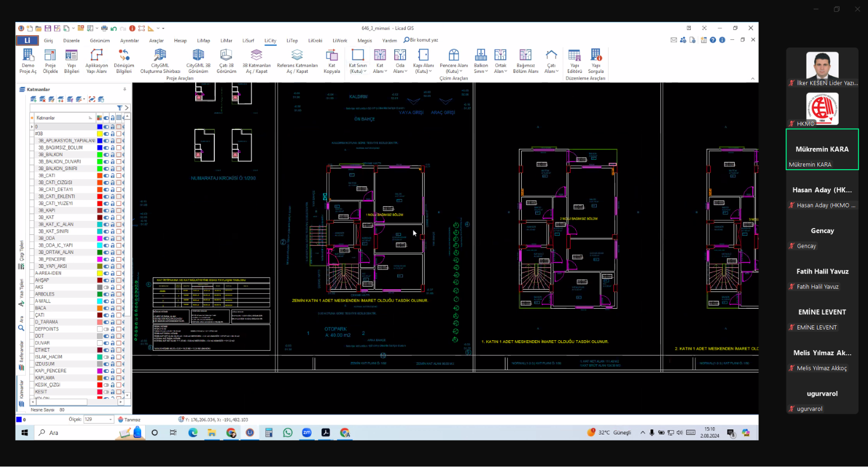Viewport: 868px width, 467px height.
Task: Click the delete layer icon in Katmanlar panel
Action: coord(42,99)
